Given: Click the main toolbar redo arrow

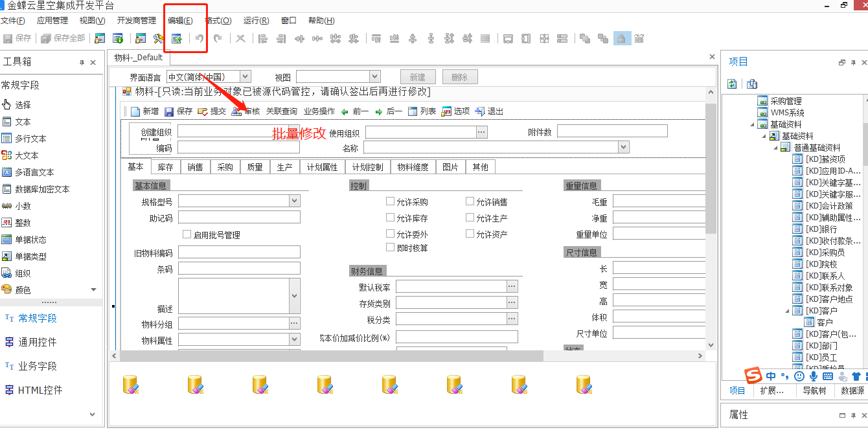Looking at the screenshot, I should [218, 38].
